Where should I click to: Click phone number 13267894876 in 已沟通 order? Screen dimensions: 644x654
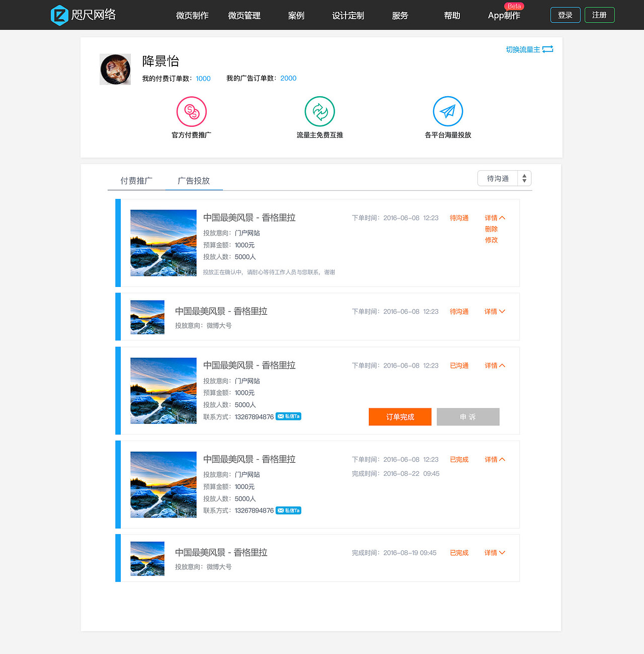254,417
